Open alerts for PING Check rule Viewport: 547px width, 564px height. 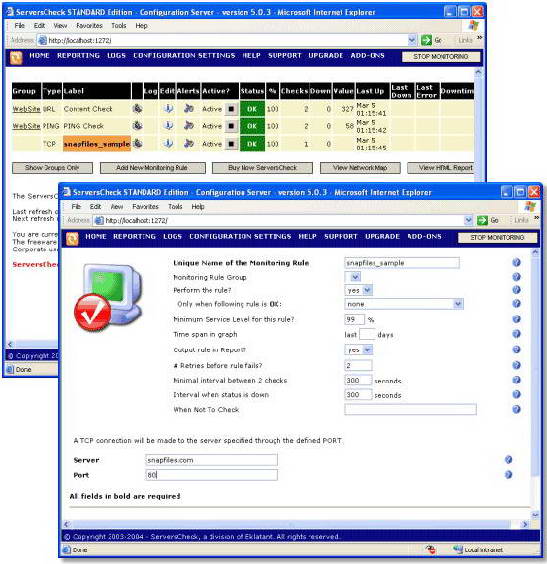pyautogui.click(x=188, y=126)
